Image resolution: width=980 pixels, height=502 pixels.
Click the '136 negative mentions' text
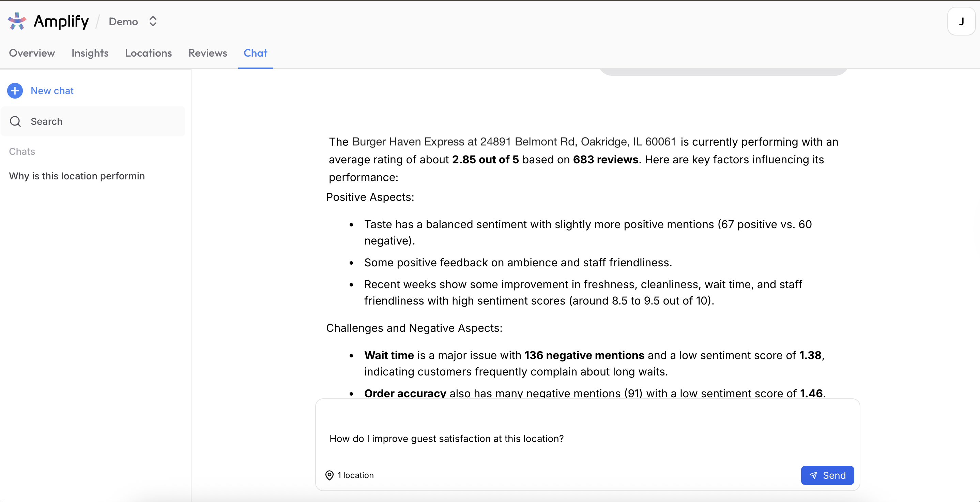pos(584,355)
